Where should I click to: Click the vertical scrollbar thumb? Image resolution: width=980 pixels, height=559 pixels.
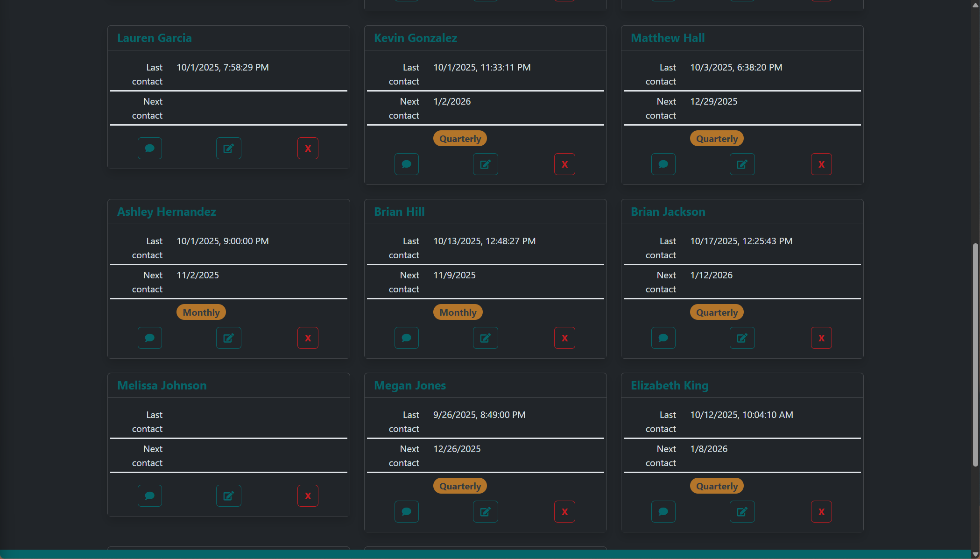pyautogui.click(x=975, y=355)
